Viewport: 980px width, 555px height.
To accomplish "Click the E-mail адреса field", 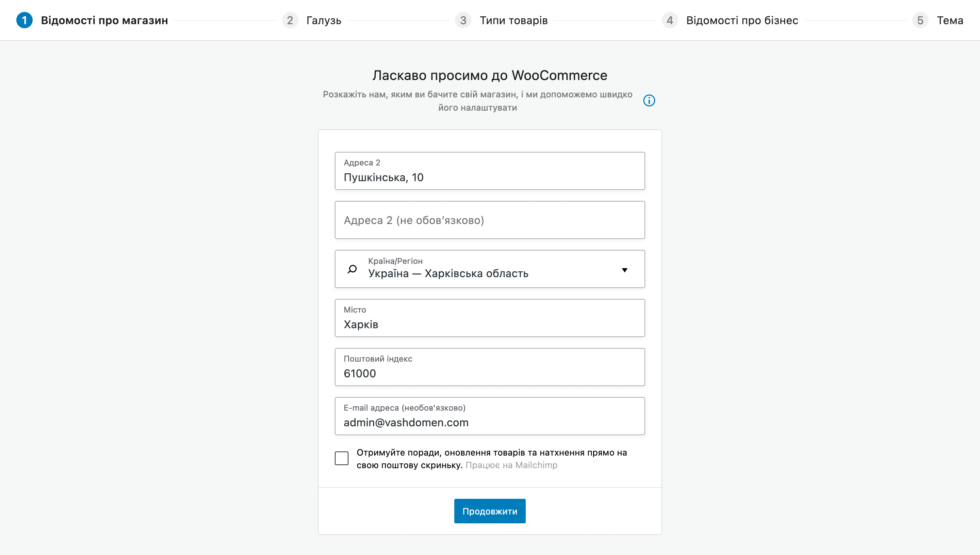I will tap(490, 416).
